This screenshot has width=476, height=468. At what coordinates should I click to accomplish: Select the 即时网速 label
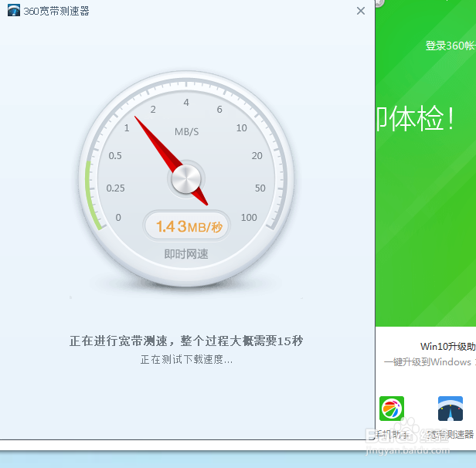tap(186, 254)
